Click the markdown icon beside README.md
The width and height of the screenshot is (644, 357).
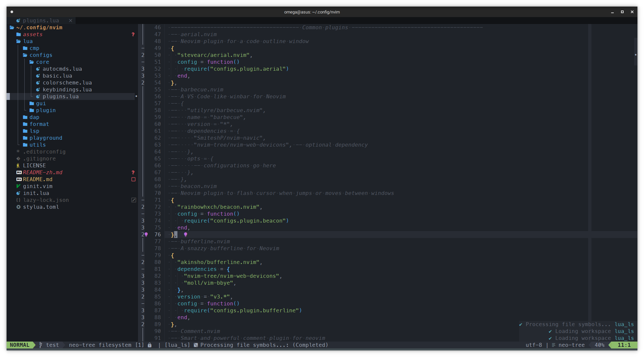(x=19, y=179)
